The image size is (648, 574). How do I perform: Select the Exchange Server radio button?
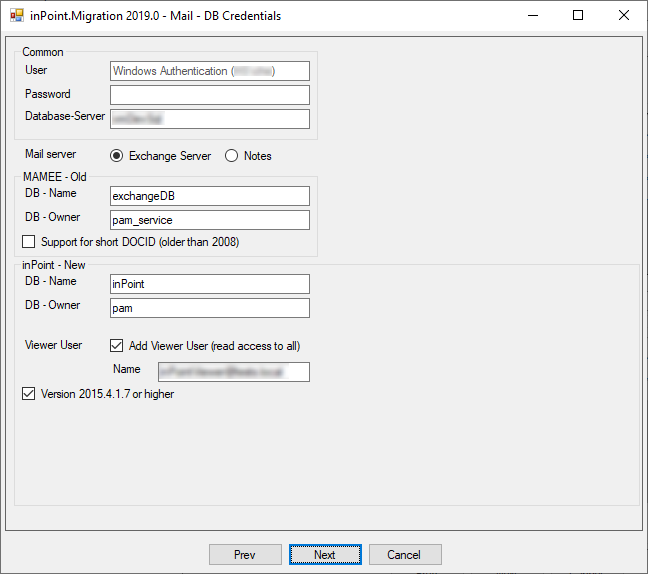tap(117, 156)
